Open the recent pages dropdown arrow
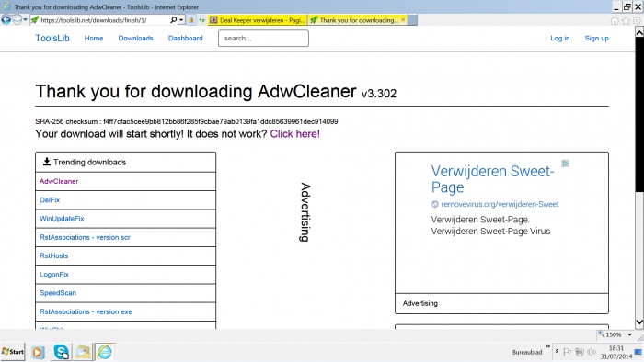The width and height of the screenshot is (644, 362). pyautogui.click(x=26, y=19)
